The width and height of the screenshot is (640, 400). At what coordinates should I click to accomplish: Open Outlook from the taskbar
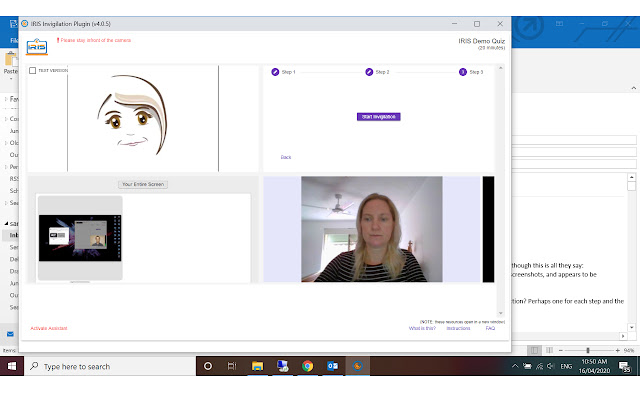(333, 366)
